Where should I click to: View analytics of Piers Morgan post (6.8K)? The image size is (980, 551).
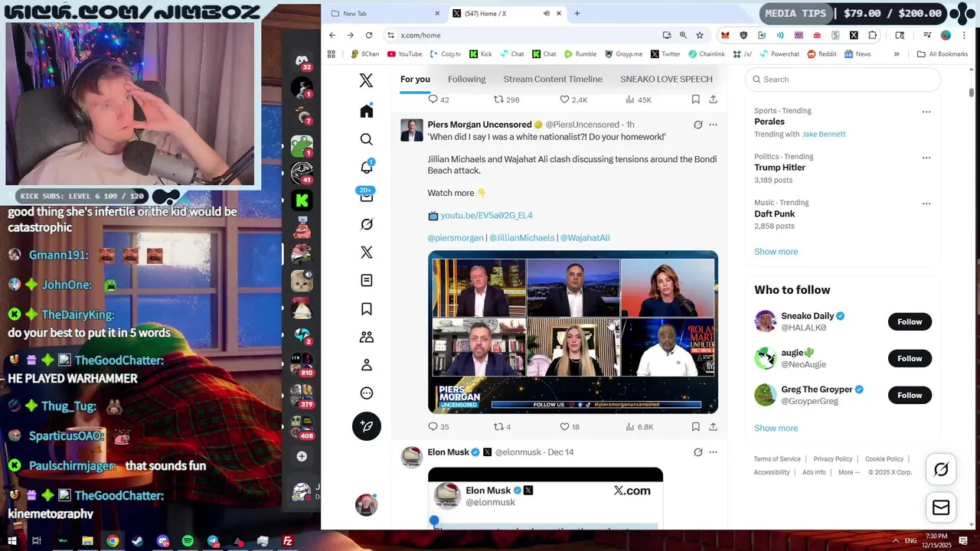coord(639,427)
